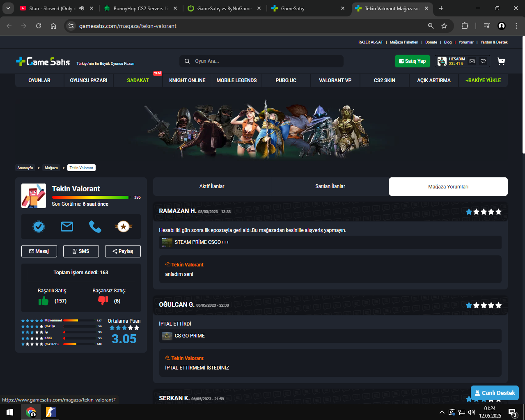Switch to the Aktif İlanlar tab
Screen dimensions: 525x420
[212, 186]
